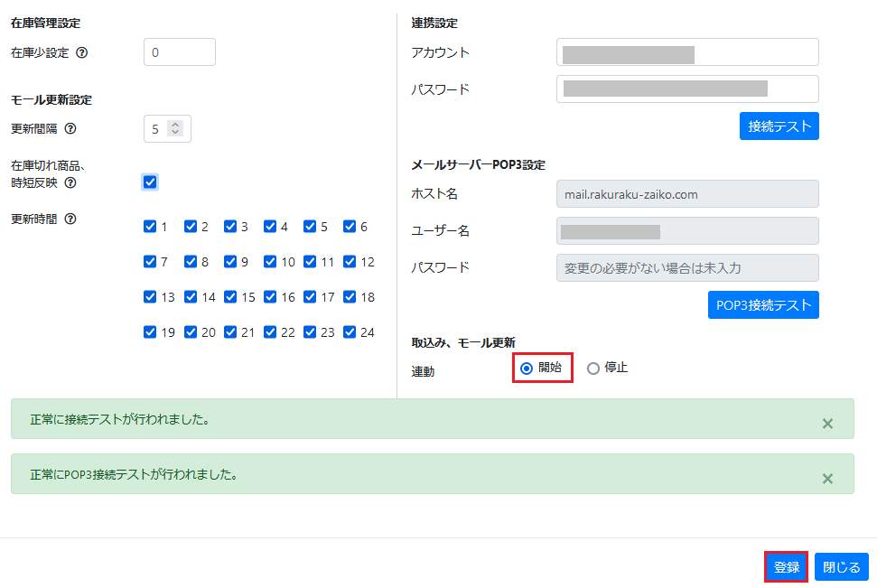Focus the 在庫少設定 number field
The image size is (877, 588).
pyautogui.click(x=180, y=52)
